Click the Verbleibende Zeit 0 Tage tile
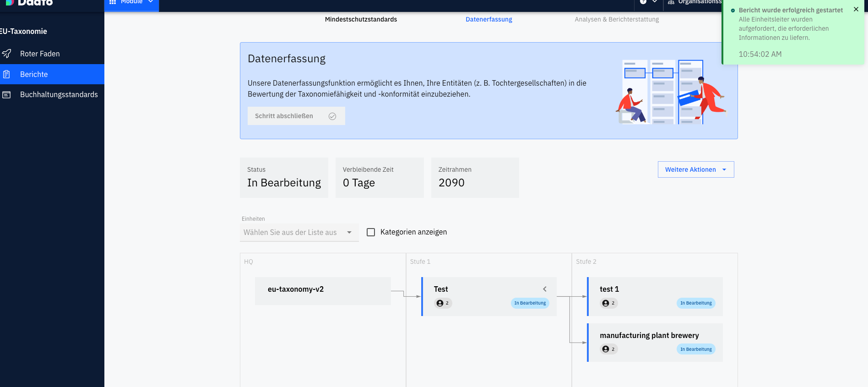 pyautogui.click(x=380, y=178)
